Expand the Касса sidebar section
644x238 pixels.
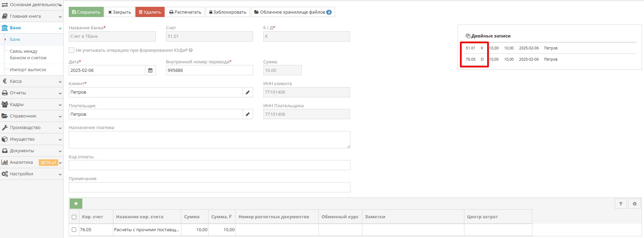click(31, 81)
